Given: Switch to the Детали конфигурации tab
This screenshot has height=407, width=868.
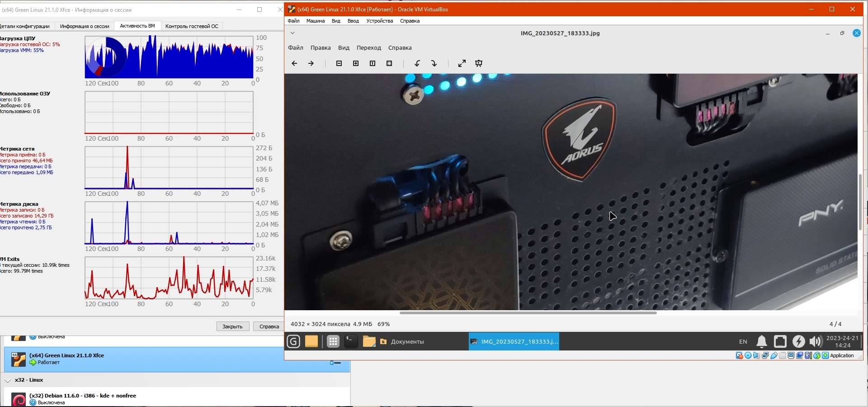Looking at the screenshot, I should pos(25,26).
